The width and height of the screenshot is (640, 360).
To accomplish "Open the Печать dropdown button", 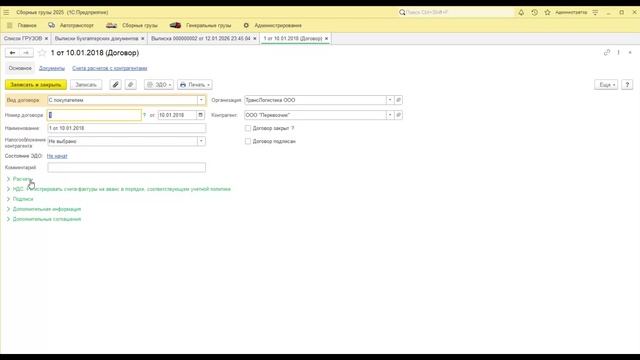I will (195, 84).
